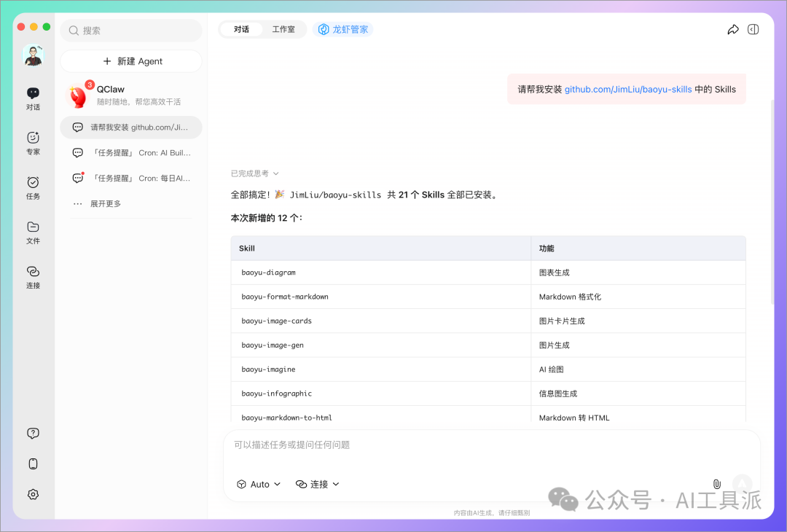This screenshot has width=787, height=532.
Task: Click the QClaw agent avatar
Action: 78,95
